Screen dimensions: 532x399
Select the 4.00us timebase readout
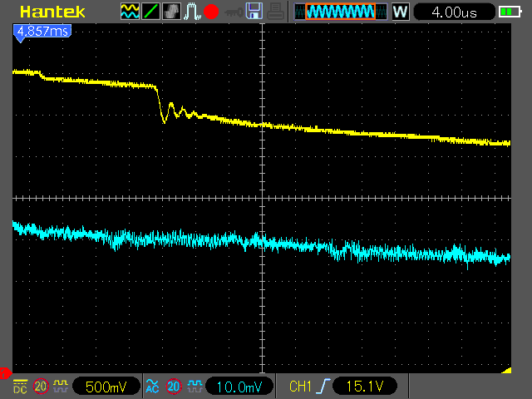click(x=455, y=12)
